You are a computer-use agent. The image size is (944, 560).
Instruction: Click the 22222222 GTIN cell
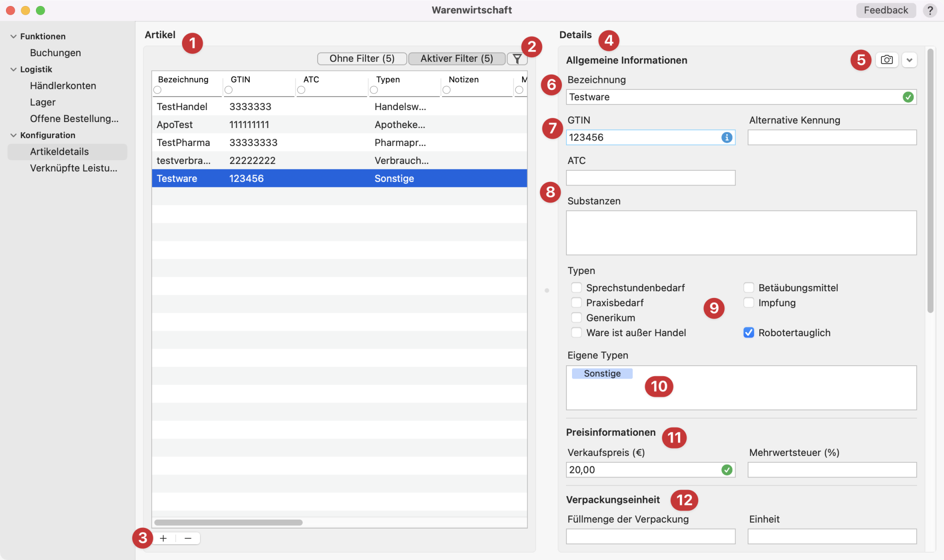tap(252, 160)
